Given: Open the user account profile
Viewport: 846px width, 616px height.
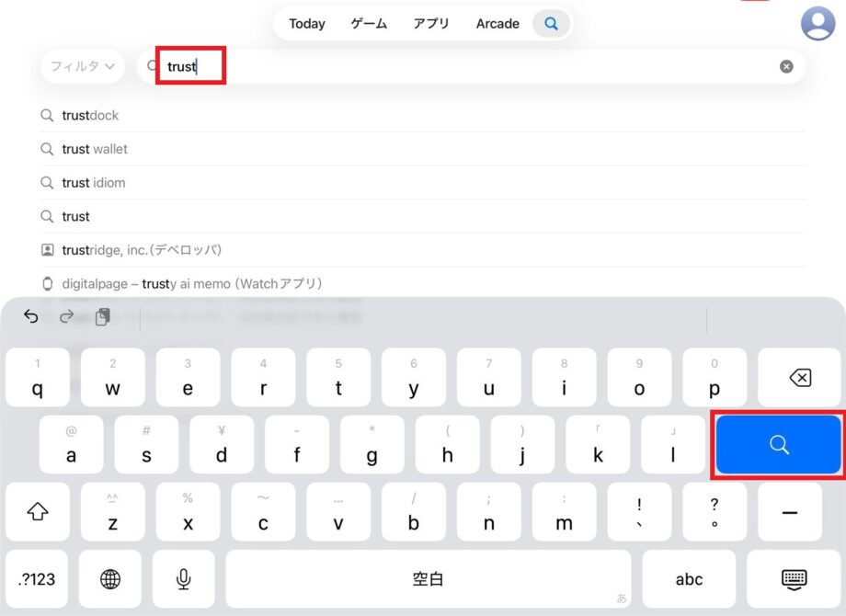Looking at the screenshot, I should coord(817,23).
